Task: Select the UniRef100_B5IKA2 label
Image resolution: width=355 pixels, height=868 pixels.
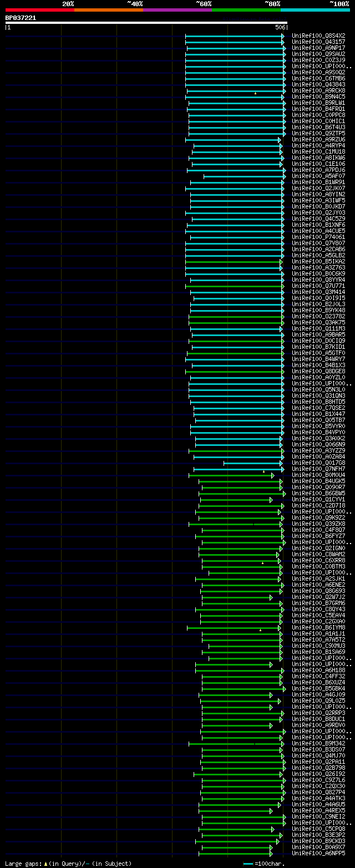Action: point(318,261)
